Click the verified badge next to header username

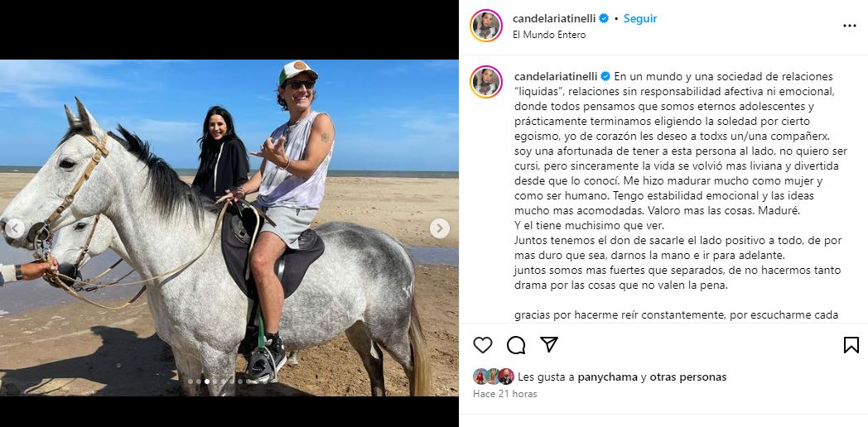tap(604, 18)
